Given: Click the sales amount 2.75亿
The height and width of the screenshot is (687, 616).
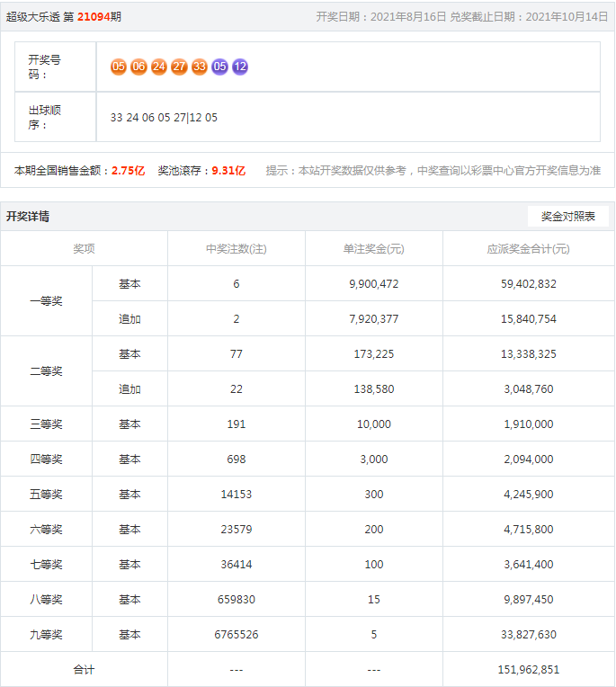Looking at the screenshot, I should click(129, 171).
